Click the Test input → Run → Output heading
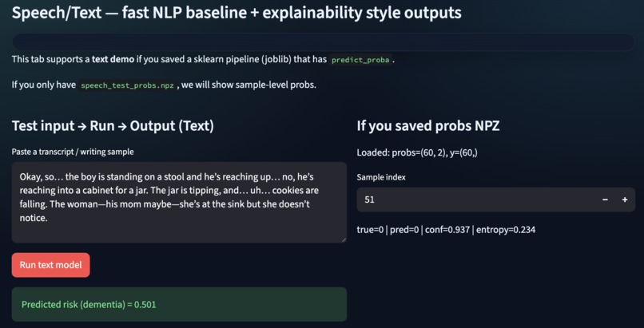Viewport: 644px width, 328px height. (113, 126)
